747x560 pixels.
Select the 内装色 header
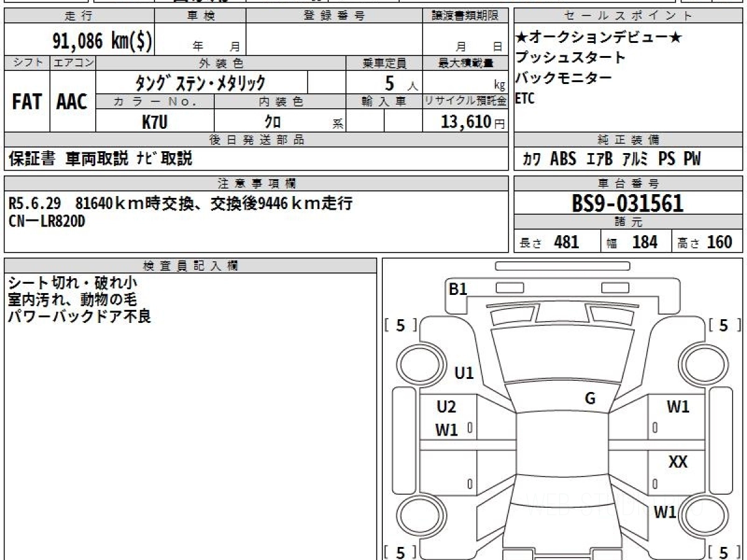(280, 101)
